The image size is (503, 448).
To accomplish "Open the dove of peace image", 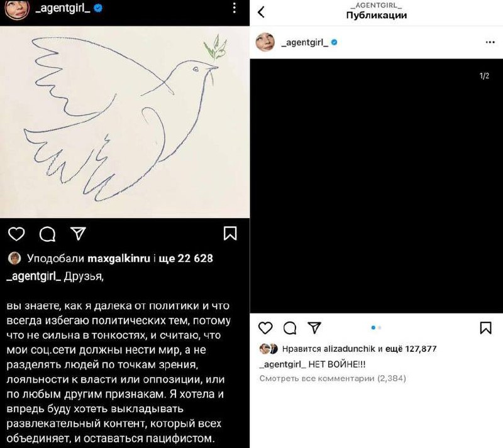I will 124,122.
